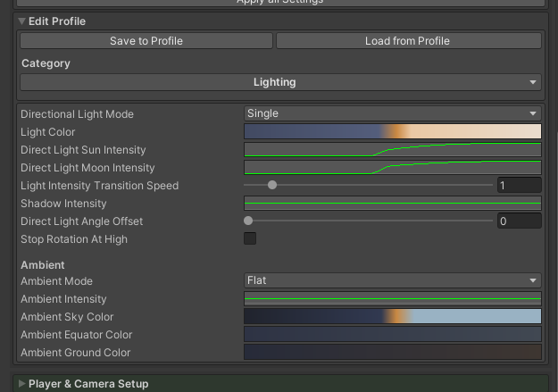Open the Category dropdown showing Lighting

pyautogui.click(x=280, y=82)
